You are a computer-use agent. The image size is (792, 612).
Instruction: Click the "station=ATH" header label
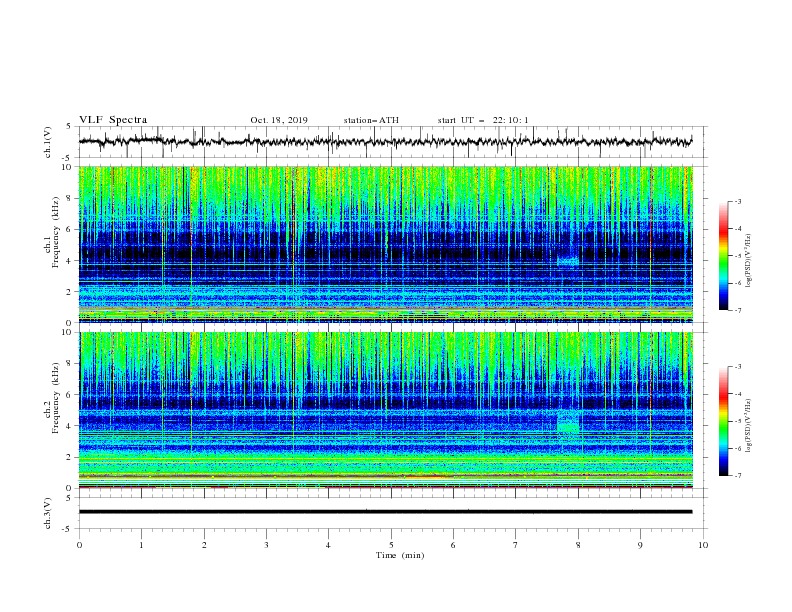371,120
